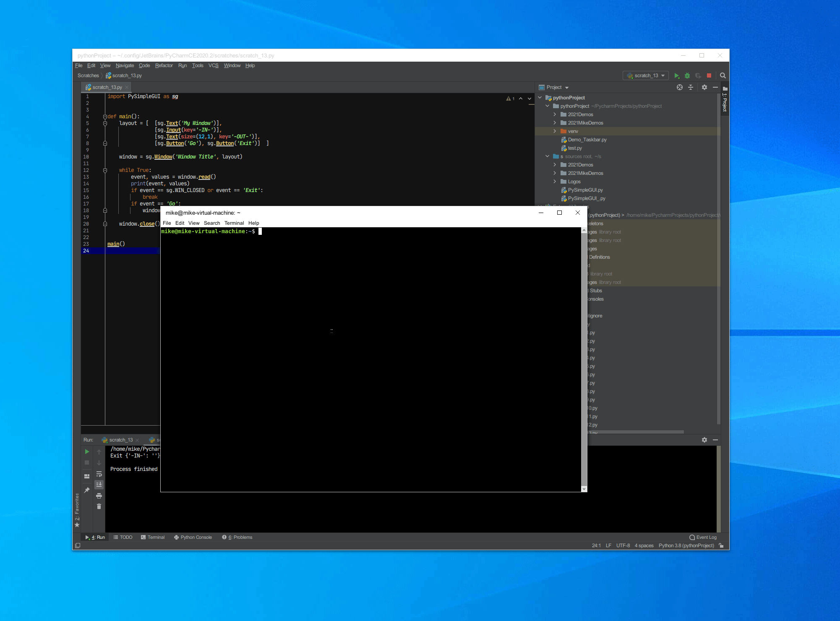Open the Navigate menu in PyCharm
The image size is (840, 621).
(x=125, y=65)
